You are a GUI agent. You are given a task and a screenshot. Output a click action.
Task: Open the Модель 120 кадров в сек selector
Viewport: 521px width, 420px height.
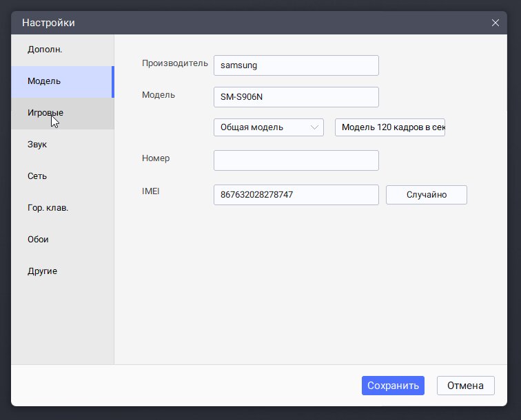[390, 127]
